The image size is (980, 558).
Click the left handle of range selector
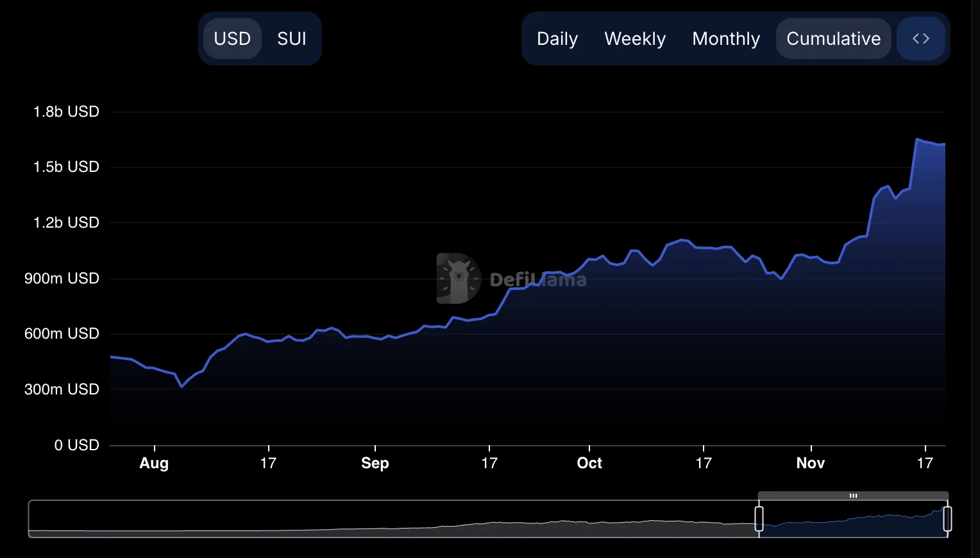coord(759,518)
